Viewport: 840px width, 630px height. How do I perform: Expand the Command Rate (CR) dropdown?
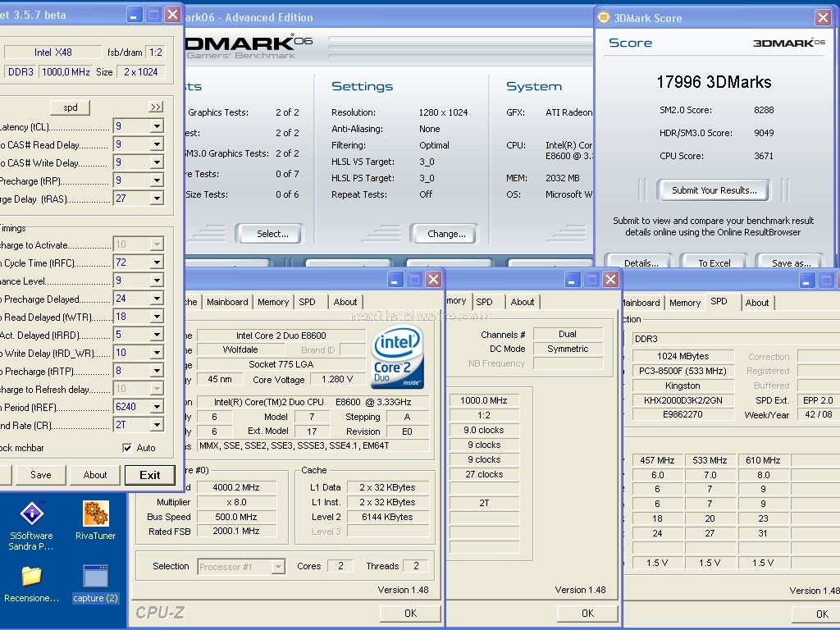157,425
